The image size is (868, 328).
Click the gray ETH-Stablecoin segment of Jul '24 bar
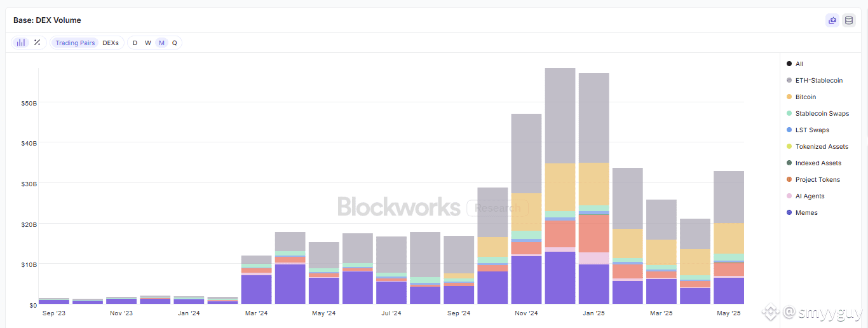click(391, 254)
